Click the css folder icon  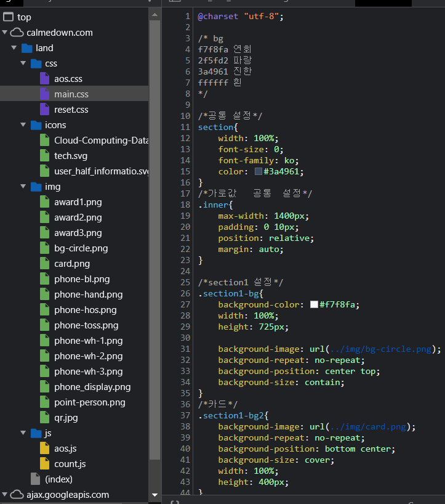coord(36,63)
